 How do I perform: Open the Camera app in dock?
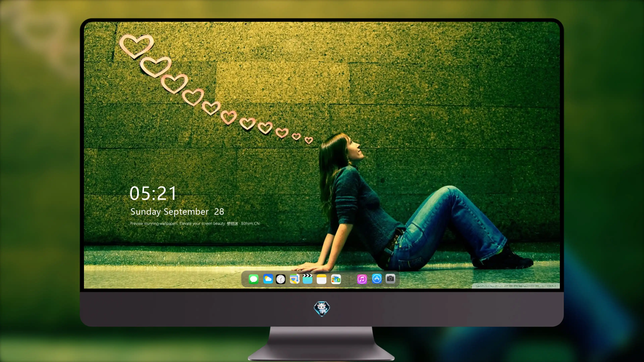pyautogui.click(x=390, y=279)
